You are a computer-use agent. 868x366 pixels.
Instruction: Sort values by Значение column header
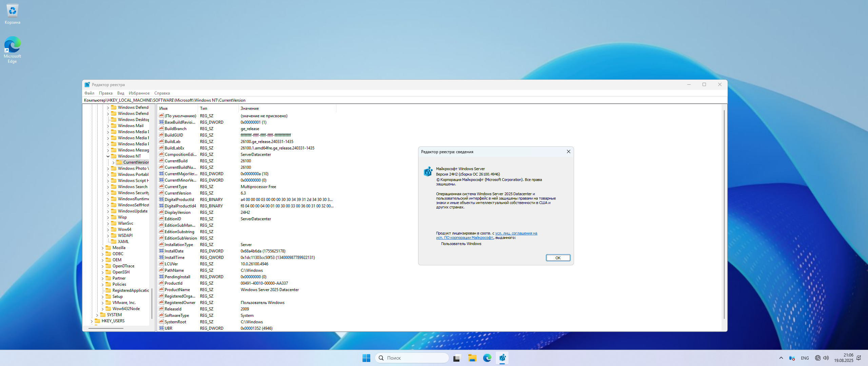click(x=287, y=108)
